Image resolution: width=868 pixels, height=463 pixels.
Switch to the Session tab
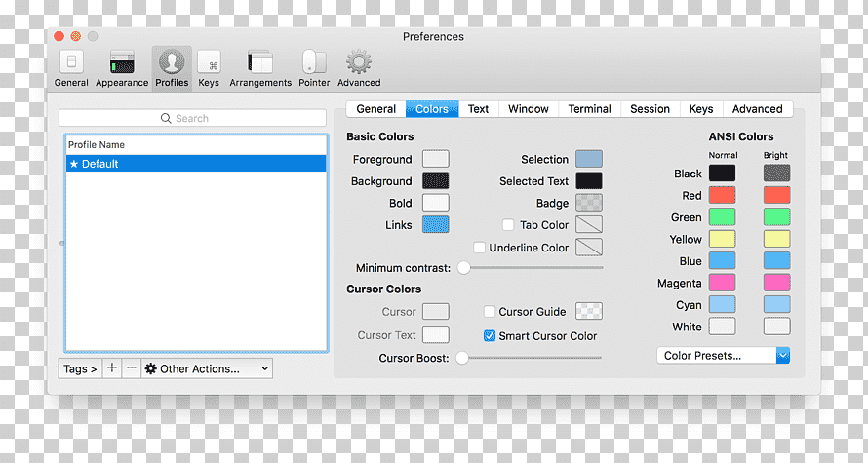click(650, 109)
